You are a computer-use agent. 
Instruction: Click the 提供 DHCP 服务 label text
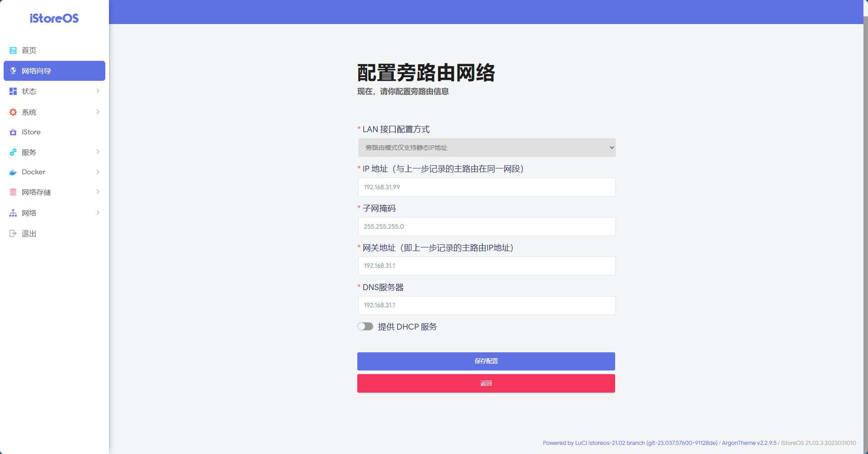tap(407, 327)
